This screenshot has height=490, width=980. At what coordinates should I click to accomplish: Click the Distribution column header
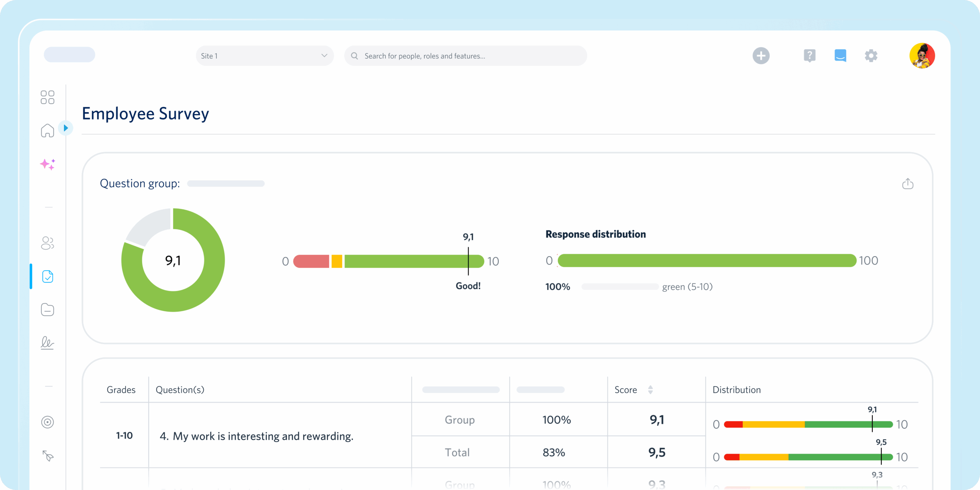[737, 390]
